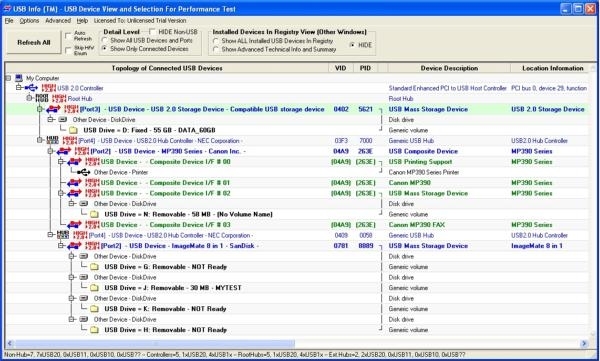This screenshot has width=600, height=361.
Task: Enable the Auto Refresh checkbox
Action: 68,36
